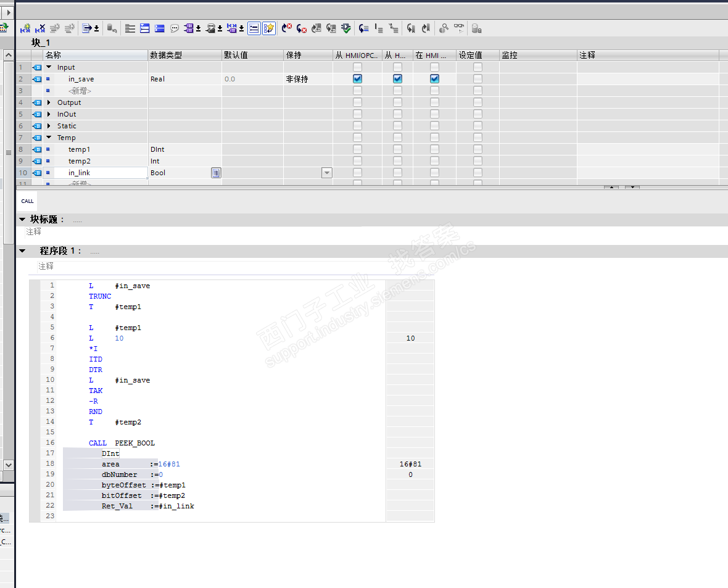Click the 数据类型 column header
The image size is (728, 588).
185,56
